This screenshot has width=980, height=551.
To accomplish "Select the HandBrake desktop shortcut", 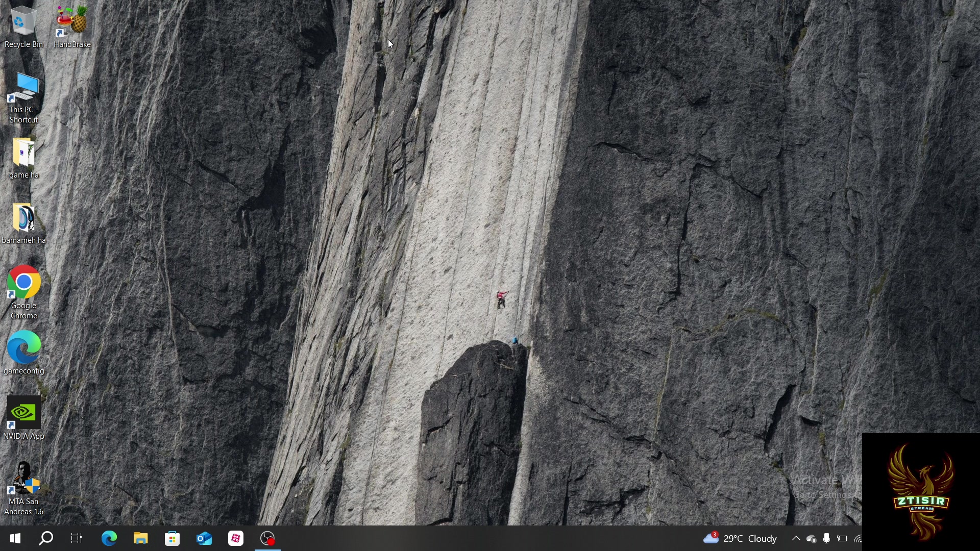I will [x=72, y=27].
